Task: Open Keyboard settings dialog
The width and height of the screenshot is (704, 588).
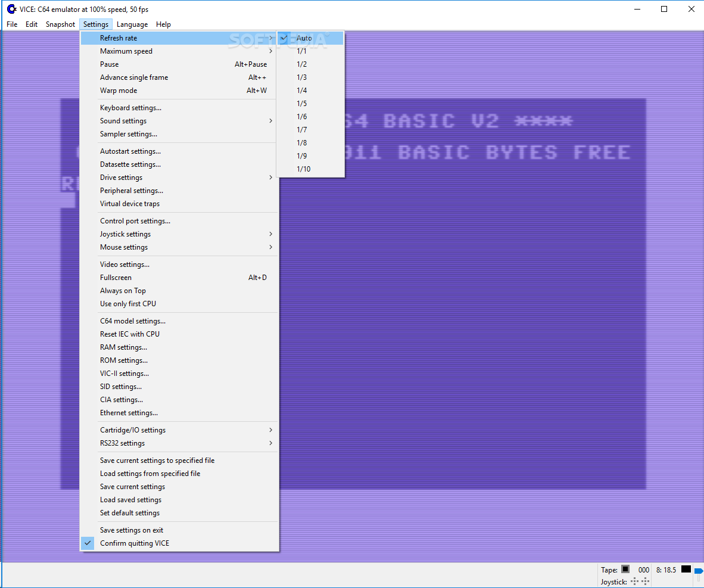Action: click(x=180, y=108)
